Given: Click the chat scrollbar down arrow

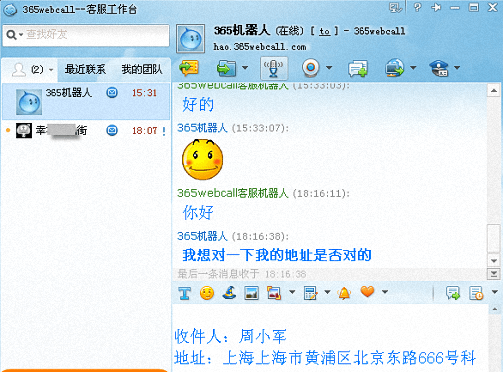Looking at the screenshot, I should pyautogui.click(x=494, y=261).
